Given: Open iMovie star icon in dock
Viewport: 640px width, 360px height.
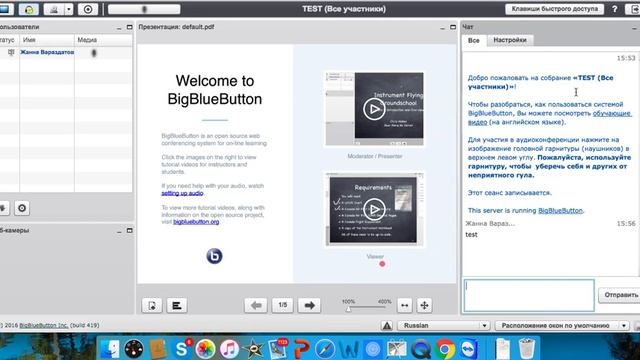Looking at the screenshot, I should pos(253,349).
